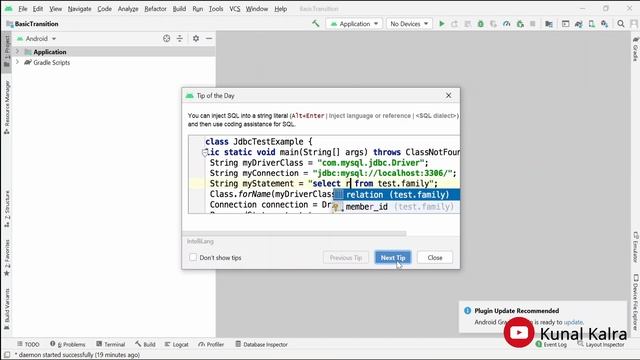Open the Build Variants side panel

point(7,309)
